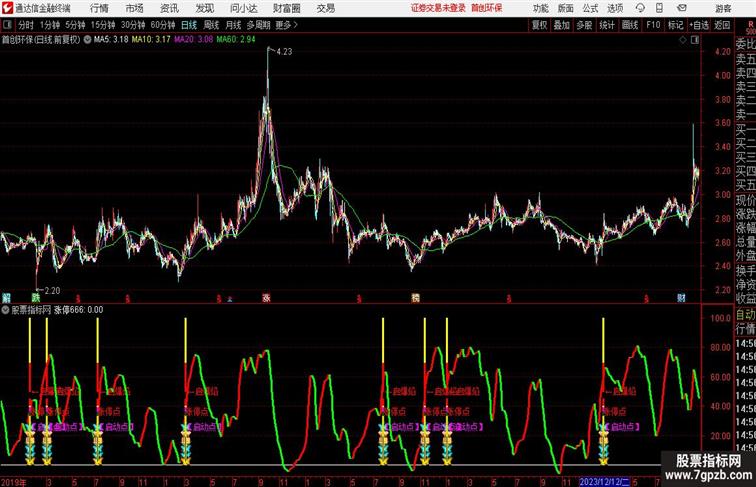Open the 问小达 menu
Screen dimensions: 756x487
pyautogui.click(x=243, y=8)
